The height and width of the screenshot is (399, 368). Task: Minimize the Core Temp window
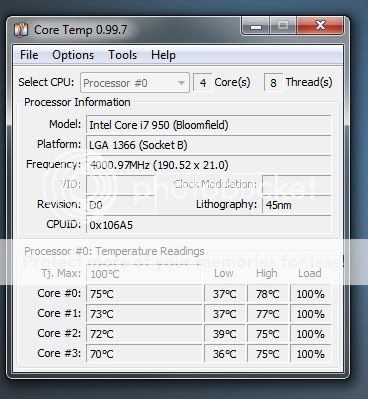pos(256,26)
